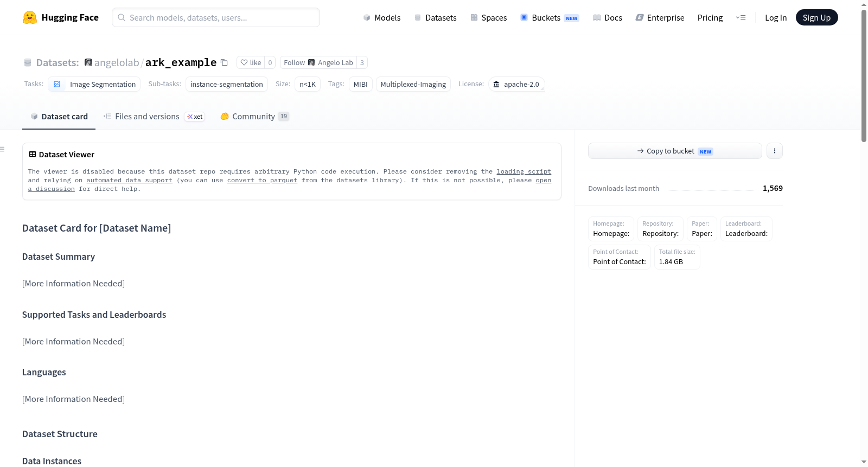Viewport: 868px width, 467px height.
Task: Open the Pricing page
Action: click(710, 17)
